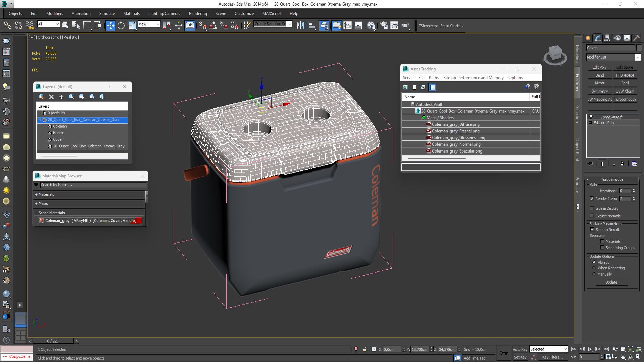The height and width of the screenshot is (362, 644).
Task: Activate the Select and Rotate tool
Action: point(121,25)
